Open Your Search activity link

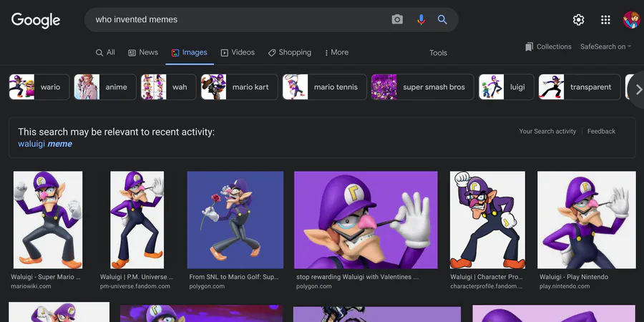click(x=547, y=132)
